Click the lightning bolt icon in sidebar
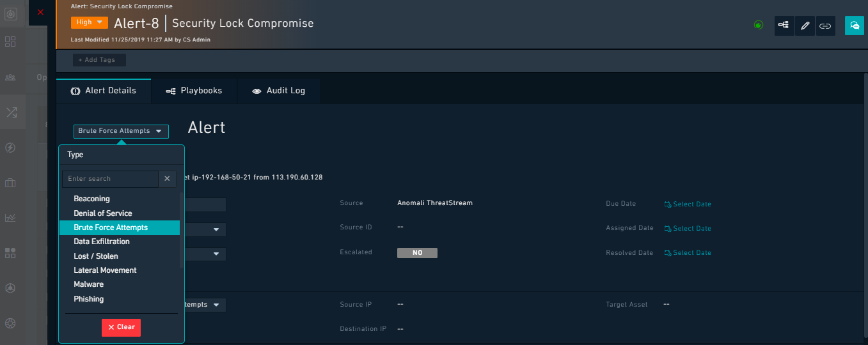 (10, 148)
